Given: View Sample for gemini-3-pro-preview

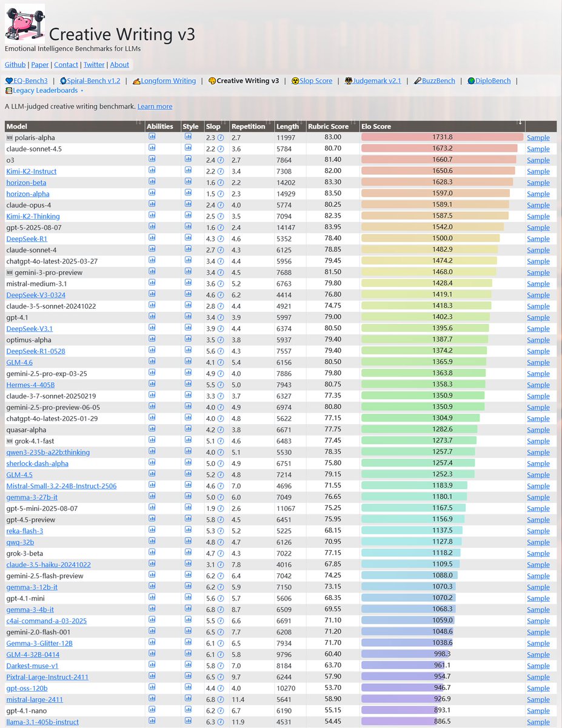Looking at the screenshot, I should [538, 272].
